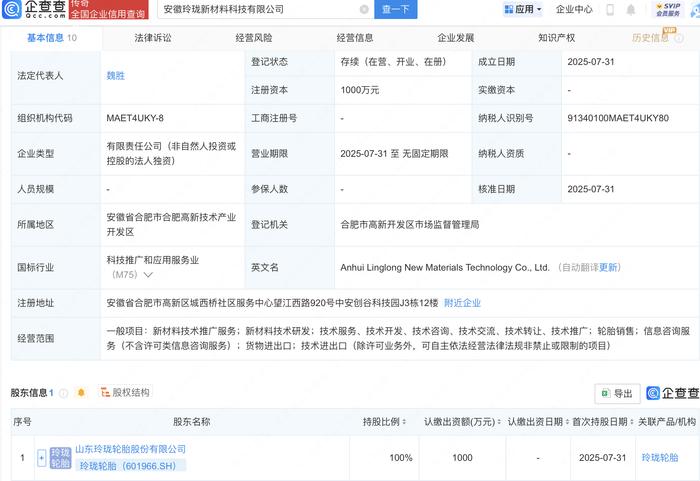Image resolution: width=700 pixels, height=481 pixels.
Task: Click the info icon beside 股东信息
Action: pyautogui.click(x=64, y=393)
